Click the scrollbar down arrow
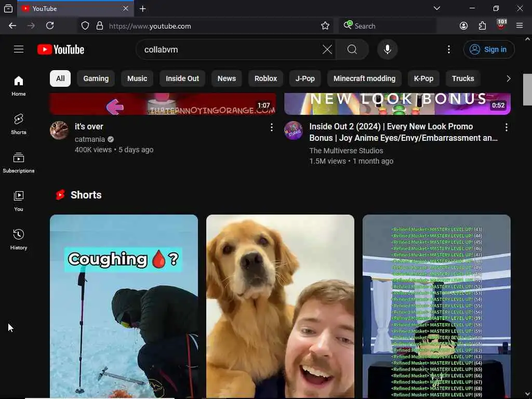This screenshot has height=399, width=532. click(527, 394)
